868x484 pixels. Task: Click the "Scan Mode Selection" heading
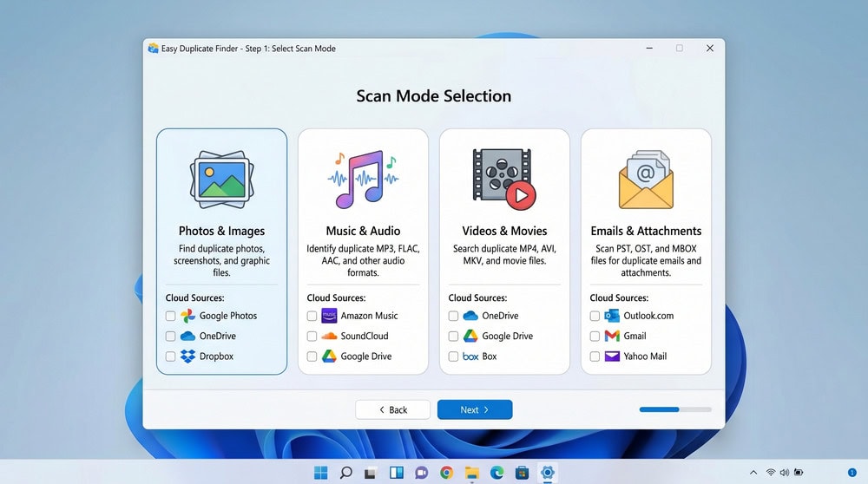[434, 95]
